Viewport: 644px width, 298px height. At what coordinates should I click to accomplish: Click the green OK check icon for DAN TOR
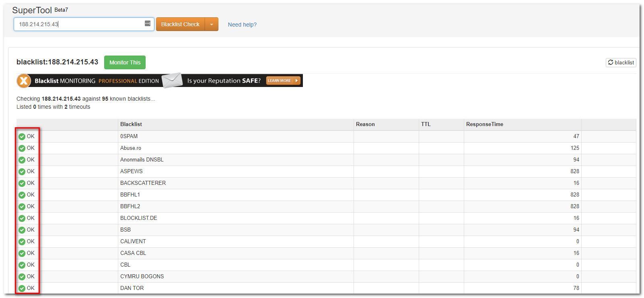tap(22, 288)
